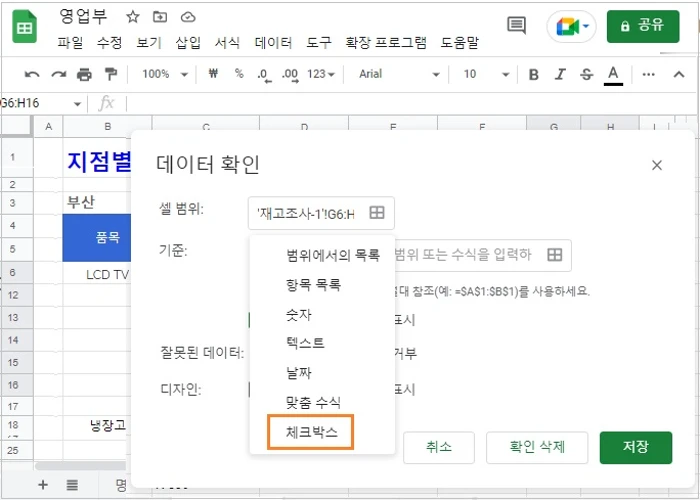700x500 pixels.
Task: Toggle strikethrough formatting
Action: click(587, 75)
